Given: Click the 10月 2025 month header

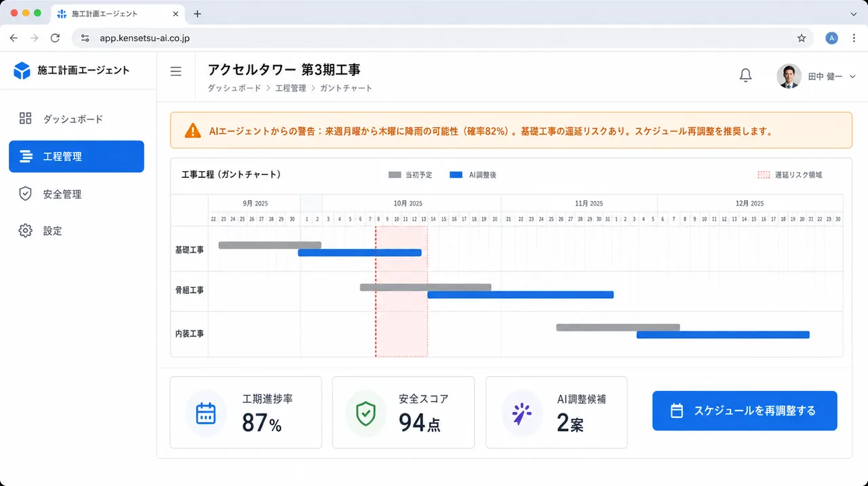Looking at the screenshot, I should (408, 203).
